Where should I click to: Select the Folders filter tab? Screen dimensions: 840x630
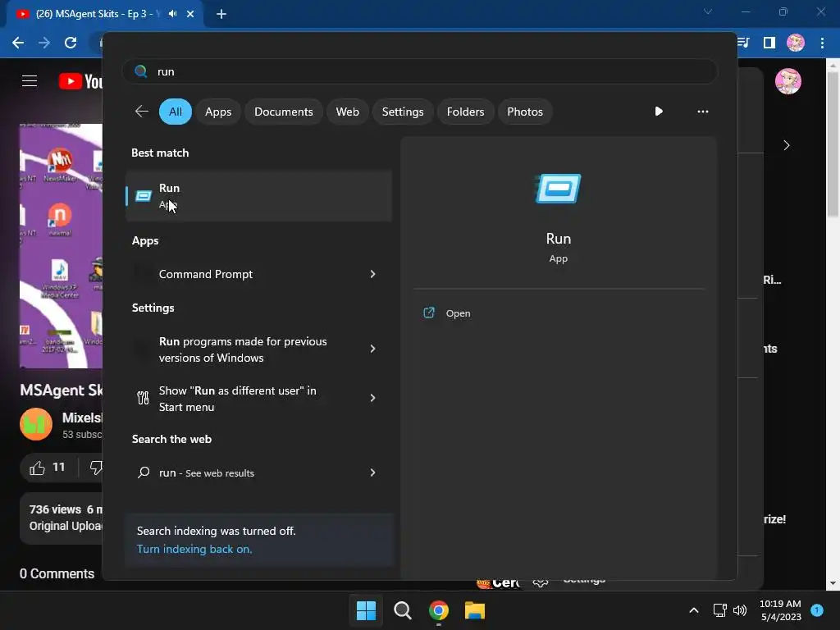pos(465,112)
